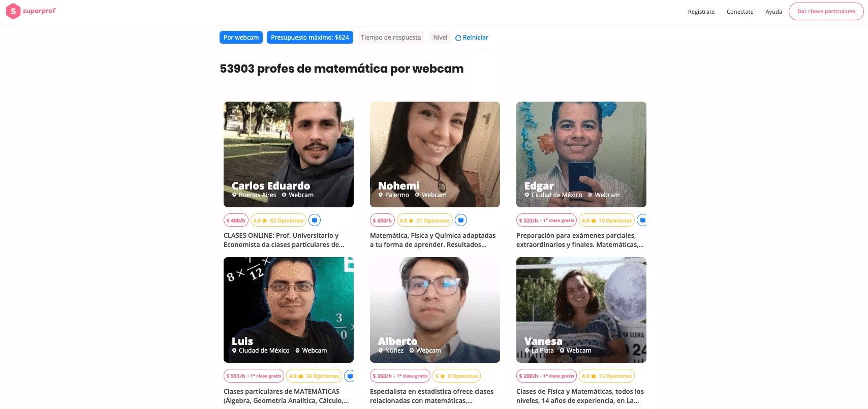This screenshot has height=409, width=868.
Task: Click the Registrate link
Action: (x=701, y=11)
